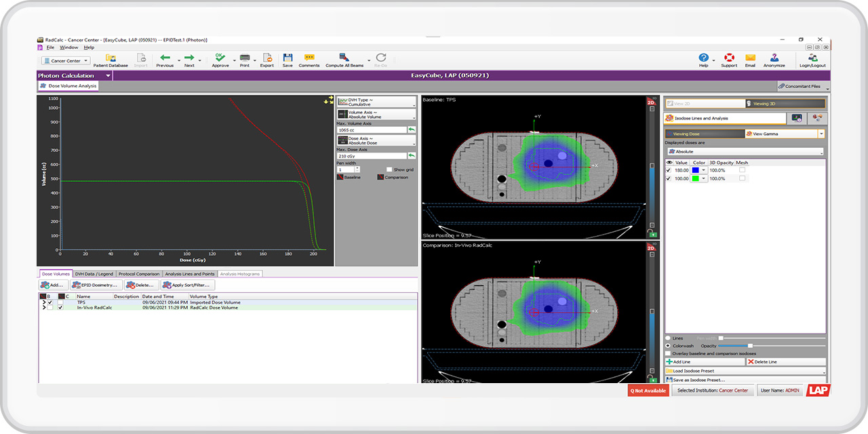
Task: Click the EPID Dosimetry... button
Action: (x=97, y=285)
